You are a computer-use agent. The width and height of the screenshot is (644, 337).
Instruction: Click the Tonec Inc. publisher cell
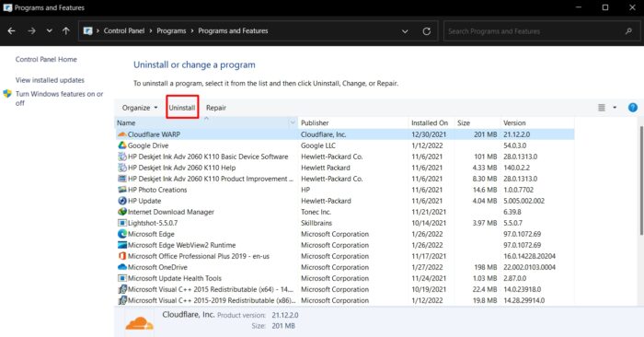[316, 212]
